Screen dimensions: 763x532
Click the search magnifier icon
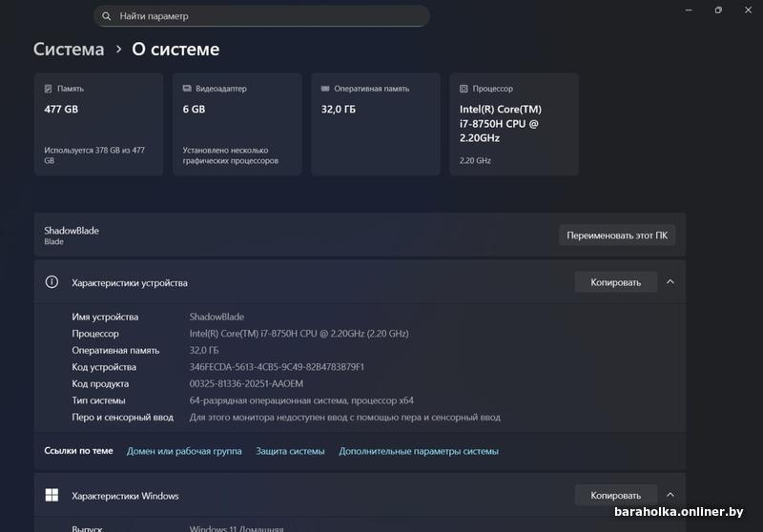pos(106,16)
